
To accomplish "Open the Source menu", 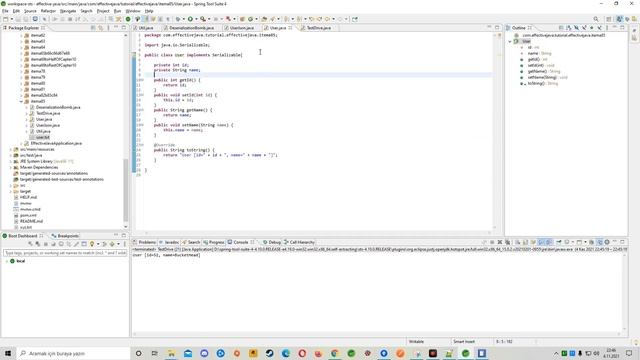I will click(30, 11).
